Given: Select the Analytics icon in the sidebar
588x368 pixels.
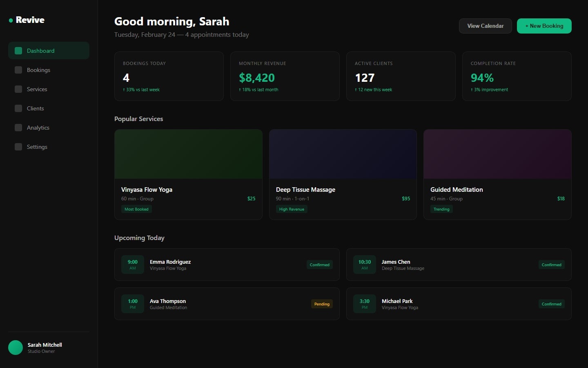Looking at the screenshot, I should [18, 128].
